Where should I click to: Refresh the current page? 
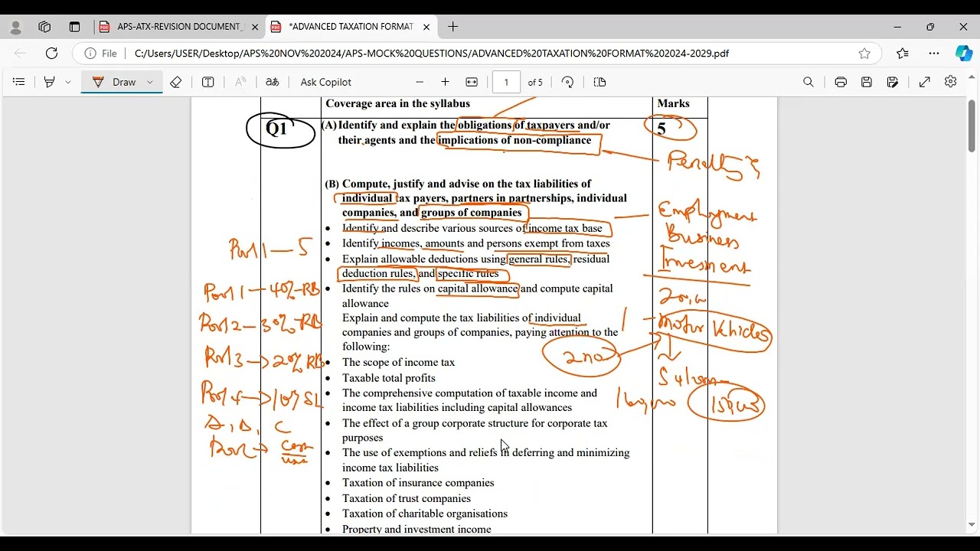pyautogui.click(x=51, y=54)
